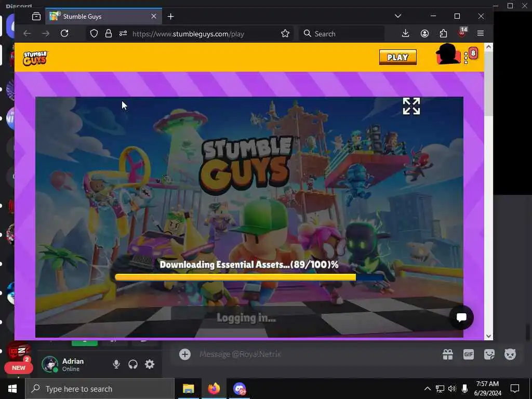Deafen with Discord headphones icon

pos(133,364)
